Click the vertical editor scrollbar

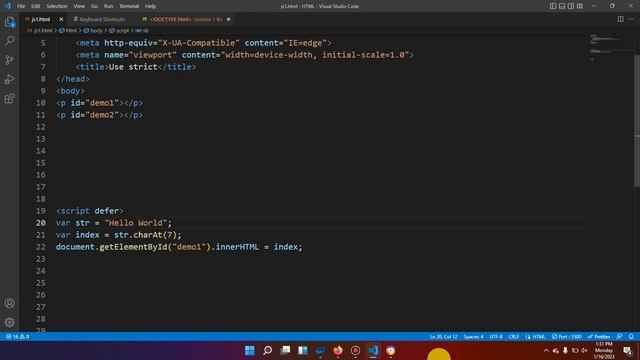[637, 120]
